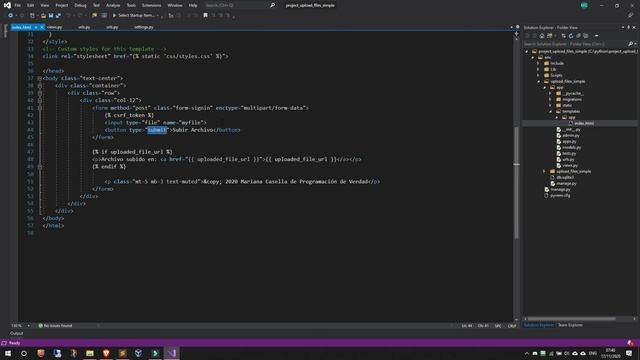Click the Solution Explorer Refresh icon
Image resolution: width=640 pixels, height=360 pixels.
(x=571, y=36)
